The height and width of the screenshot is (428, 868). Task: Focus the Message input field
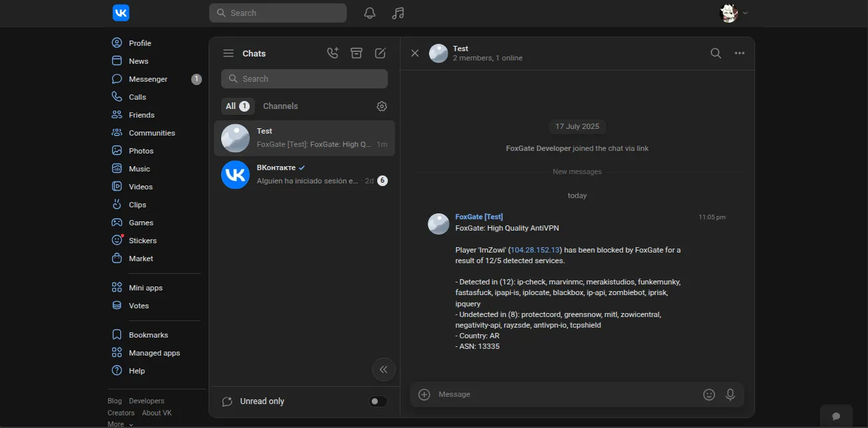(564, 395)
